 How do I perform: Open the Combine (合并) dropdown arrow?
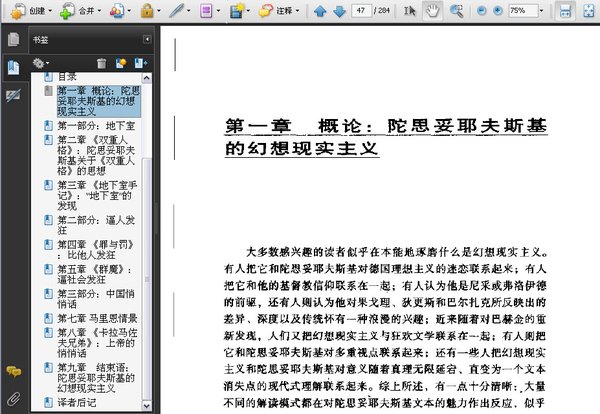coord(99,11)
